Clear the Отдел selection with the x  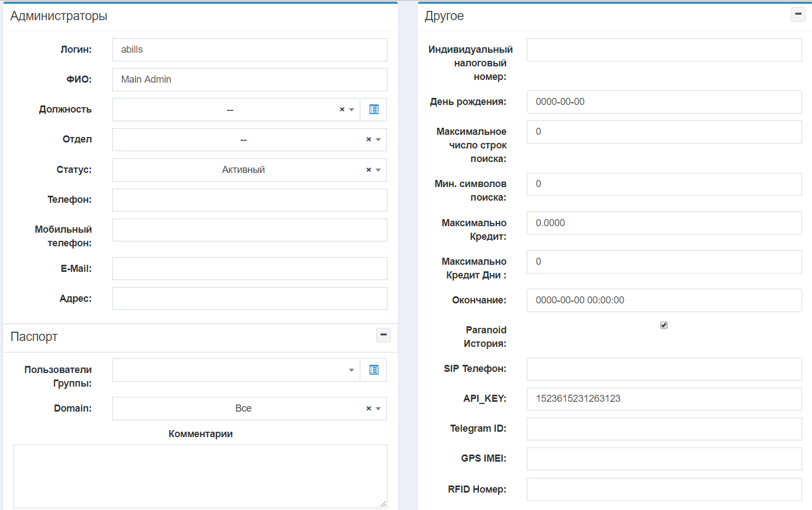pos(368,140)
